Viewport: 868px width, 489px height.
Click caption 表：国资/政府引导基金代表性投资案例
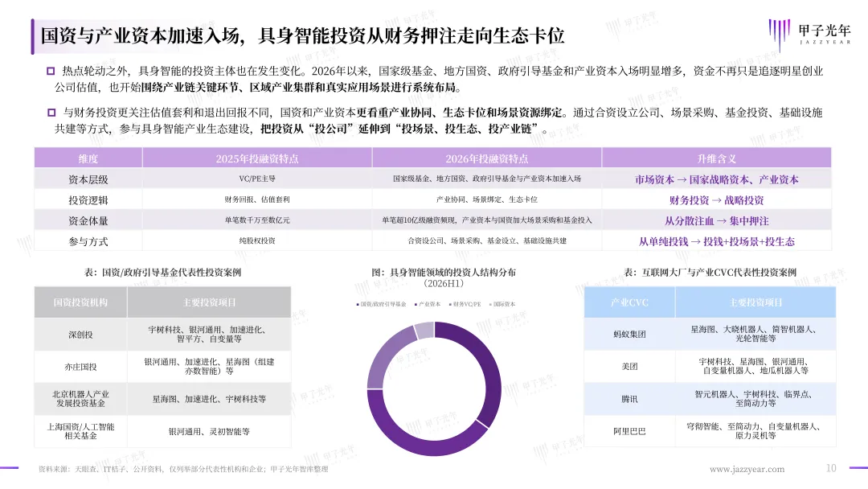tap(162, 273)
